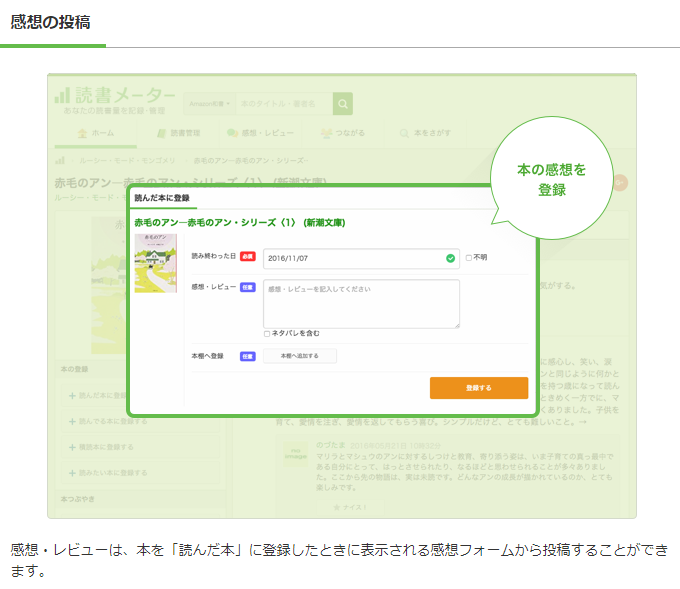
Task: Click the green checkmark in date field
Action: click(451, 259)
